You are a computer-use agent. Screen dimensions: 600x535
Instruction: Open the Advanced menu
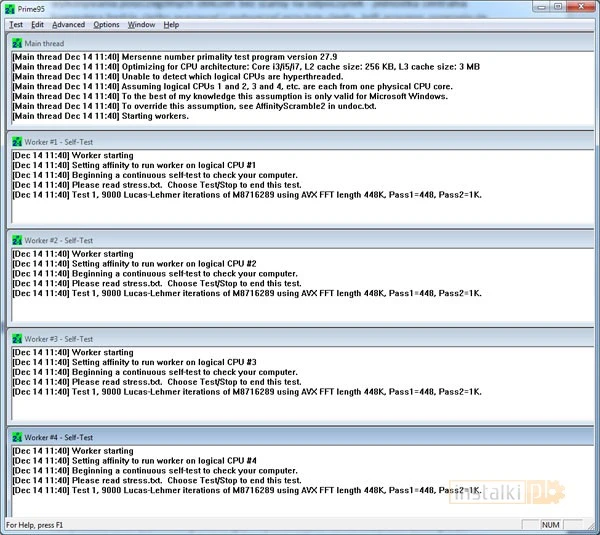point(68,24)
